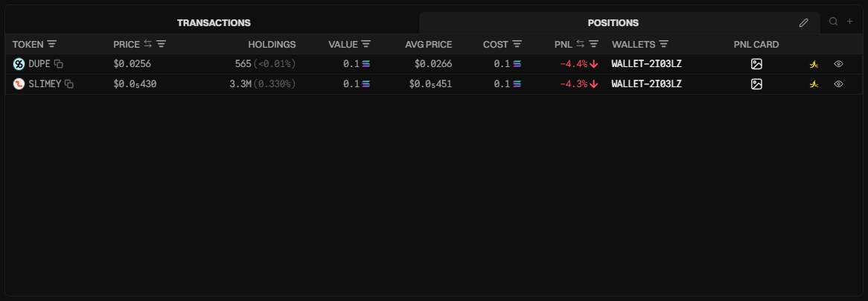Copy the SLIMEY token address
The image size is (868, 301).
pos(69,84)
